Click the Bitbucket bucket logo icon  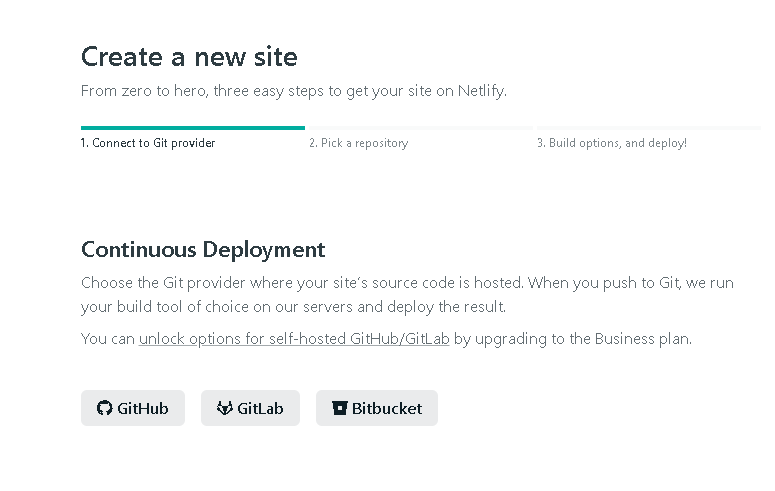click(340, 408)
